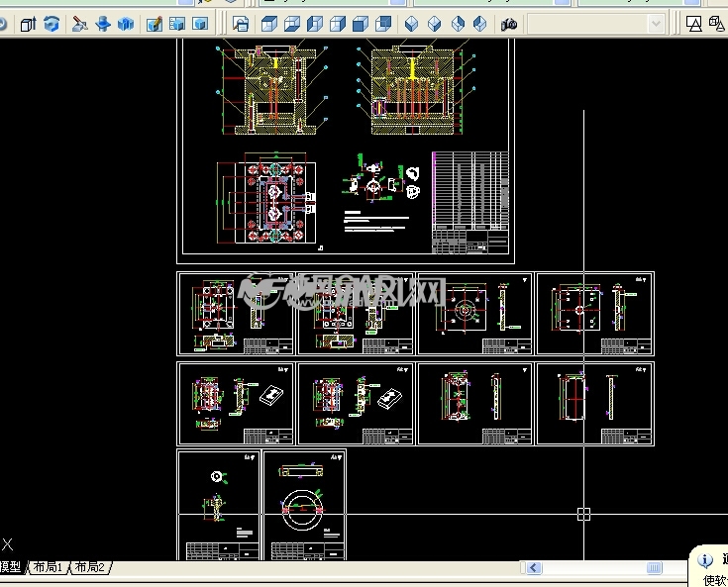The width and height of the screenshot is (728, 587).
Task: Set NE Isometric view
Action: (458, 24)
